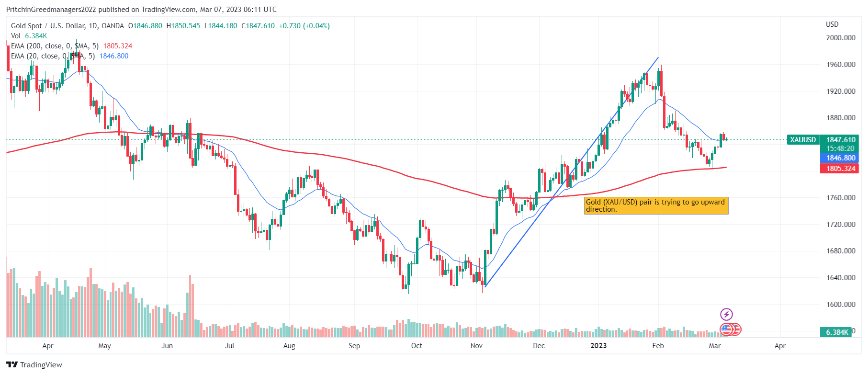Click the 1720.000 price axis label
The width and height of the screenshot is (868, 375).
(x=841, y=224)
